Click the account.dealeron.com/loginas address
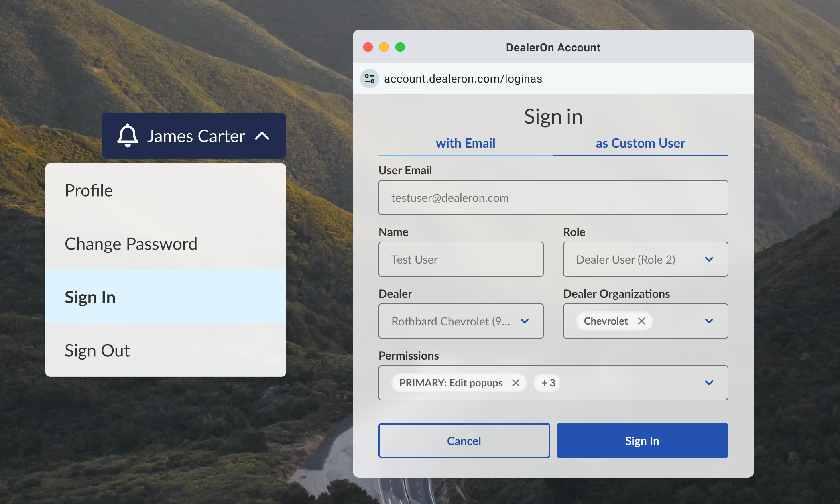The width and height of the screenshot is (840, 504). tap(463, 79)
